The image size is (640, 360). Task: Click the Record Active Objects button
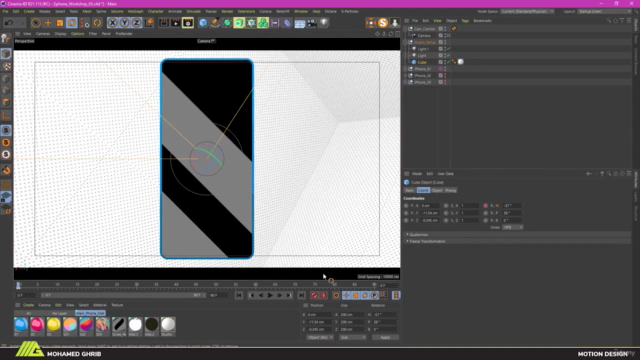click(314, 295)
